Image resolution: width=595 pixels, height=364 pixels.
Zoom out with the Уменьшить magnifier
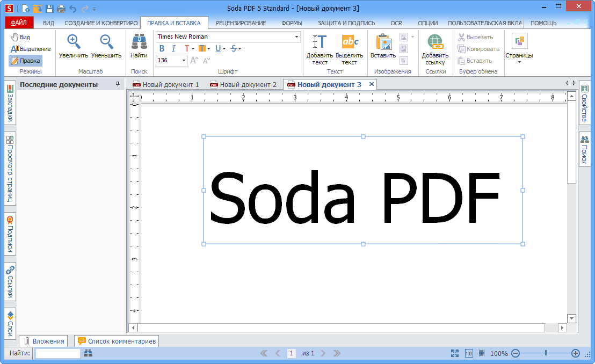click(x=106, y=46)
